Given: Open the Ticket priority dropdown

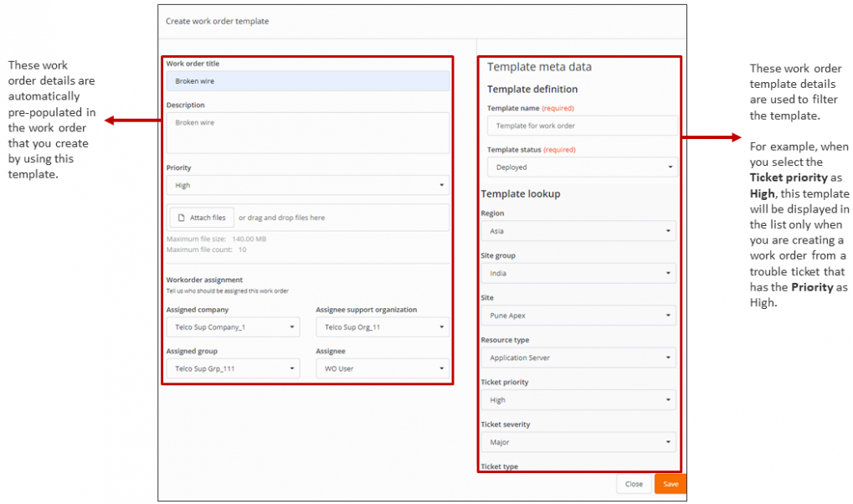Looking at the screenshot, I should point(578,400).
